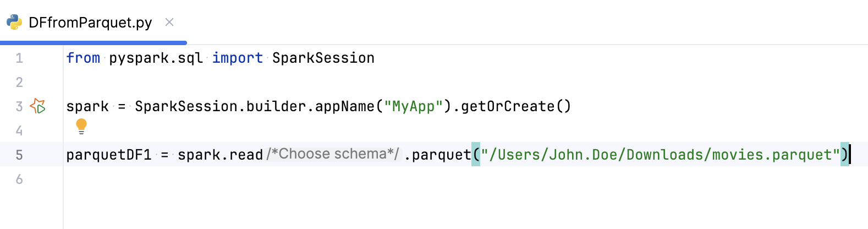Click the Choose schema inlay hint
This screenshot has height=229, width=868.
coord(333,154)
